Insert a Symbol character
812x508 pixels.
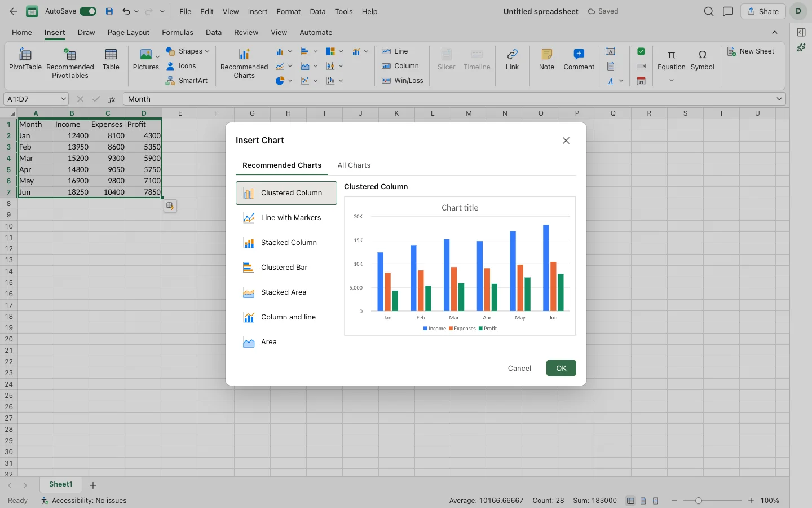(702, 60)
